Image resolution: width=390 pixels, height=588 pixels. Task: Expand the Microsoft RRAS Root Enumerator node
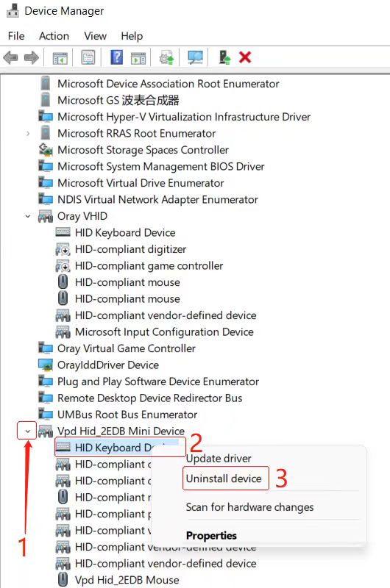pyautogui.click(x=27, y=134)
